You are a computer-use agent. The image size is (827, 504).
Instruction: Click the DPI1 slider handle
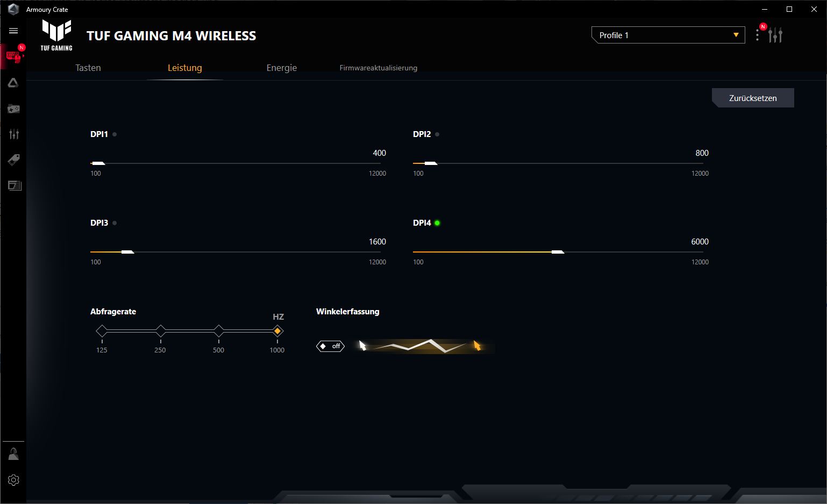[99, 163]
